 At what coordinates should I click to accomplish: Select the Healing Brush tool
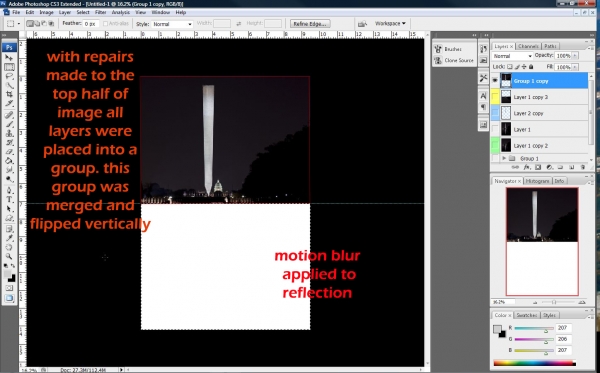pos(9,115)
